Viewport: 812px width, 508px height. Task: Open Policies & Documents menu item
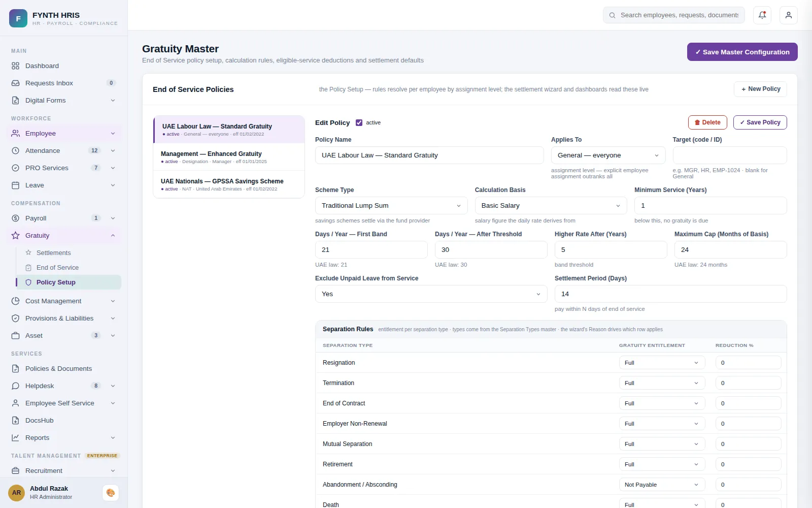pyautogui.click(x=64, y=369)
